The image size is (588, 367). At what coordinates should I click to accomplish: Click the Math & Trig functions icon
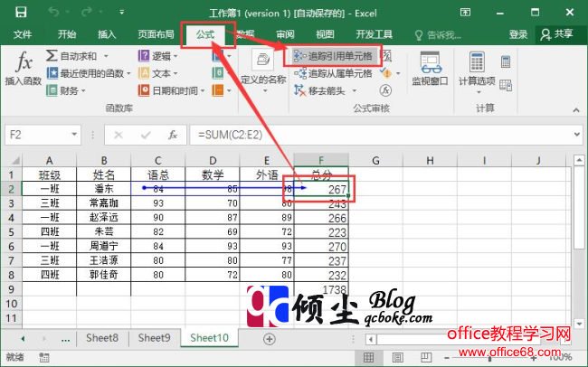[217, 73]
